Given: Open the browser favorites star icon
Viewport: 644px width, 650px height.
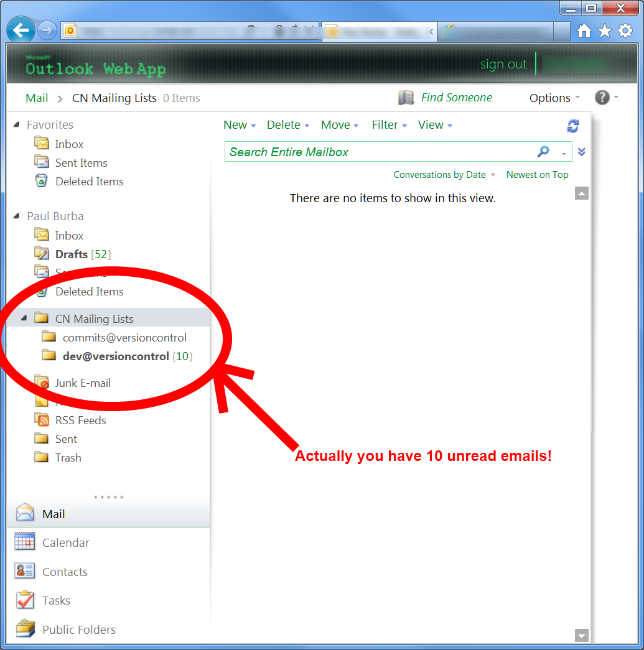Looking at the screenshot, I should (605, 30).
